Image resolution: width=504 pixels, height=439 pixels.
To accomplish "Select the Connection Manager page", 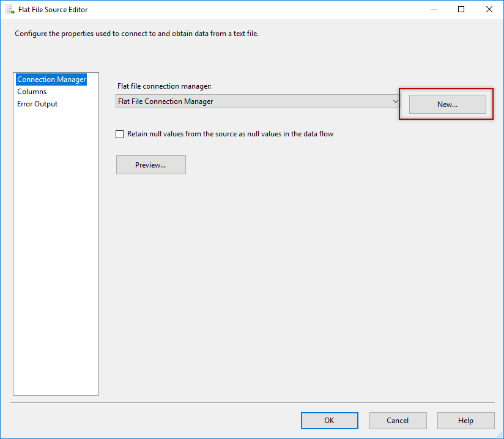I will point(51,79).
